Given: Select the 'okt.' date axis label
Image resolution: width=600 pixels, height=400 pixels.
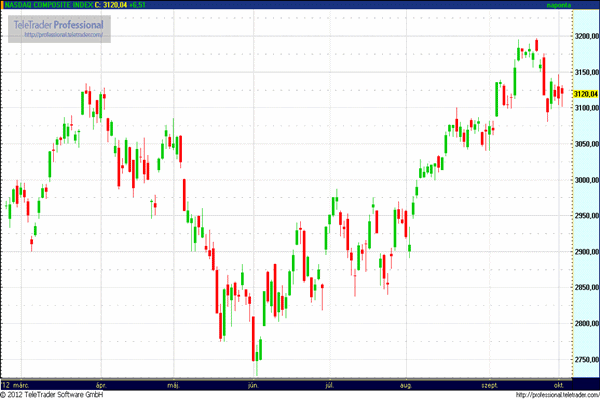Looking at the screenshot, I should 559,383.
